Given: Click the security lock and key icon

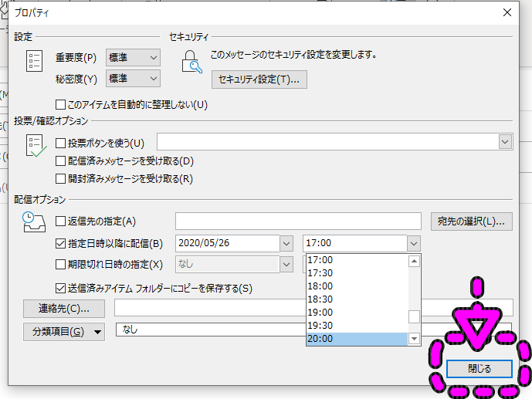Looking at the screenshot, I should point(191,62).
